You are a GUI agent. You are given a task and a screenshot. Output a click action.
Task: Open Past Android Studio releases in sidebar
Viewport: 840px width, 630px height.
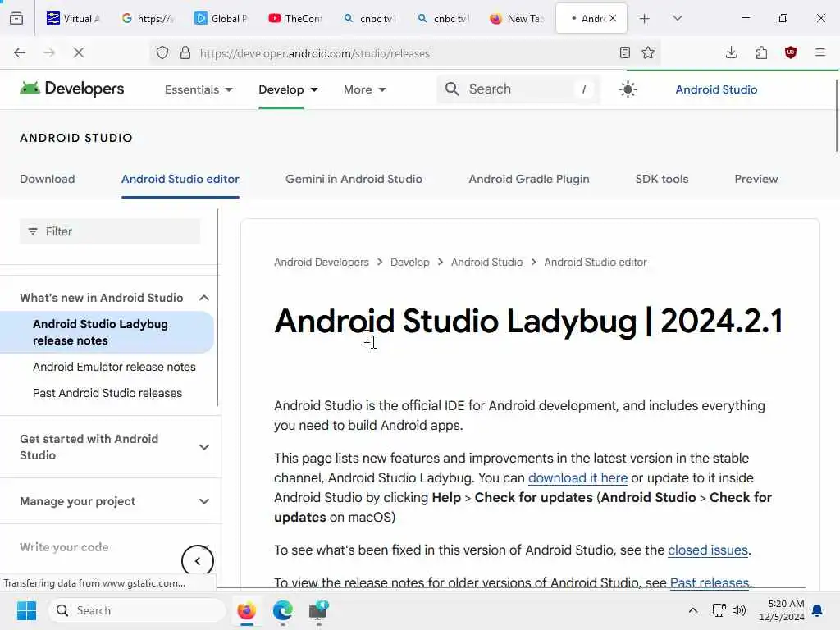pyautogui.click(x=107, y=393)
